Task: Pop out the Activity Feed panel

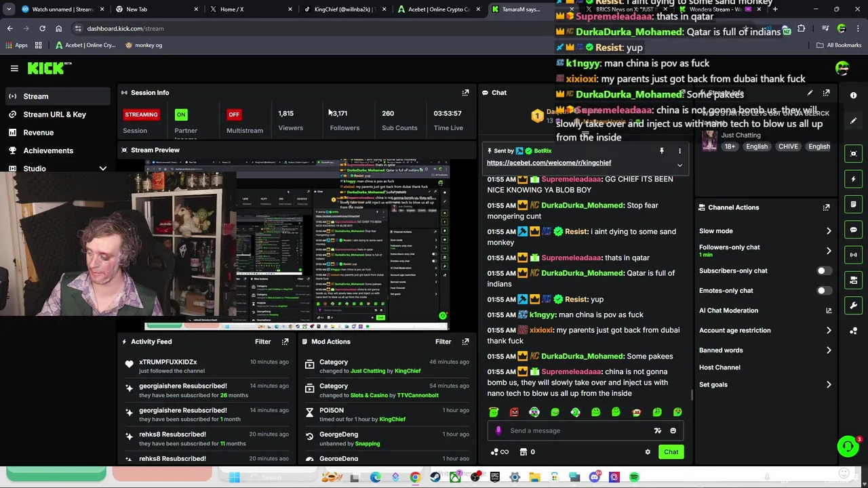Action: pyautogui.click(x=285, y=342)
